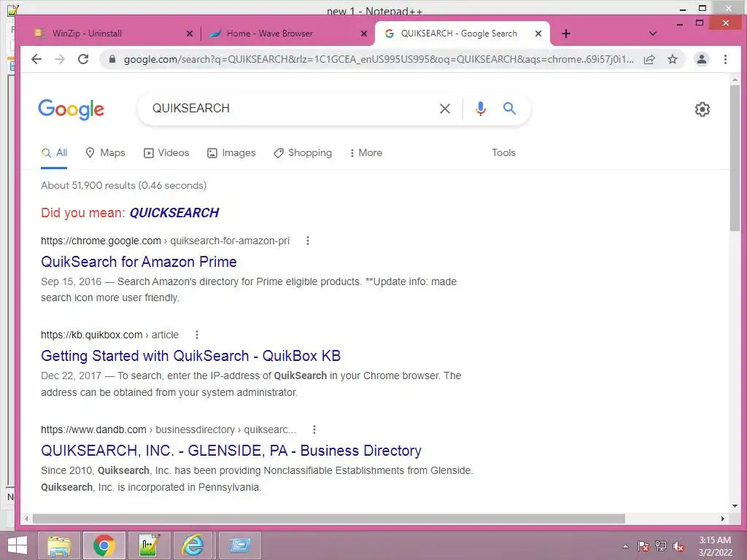The height and width of the screenshot is (560, 747).
Task: Switch to Images results
Action: point(231,153)
